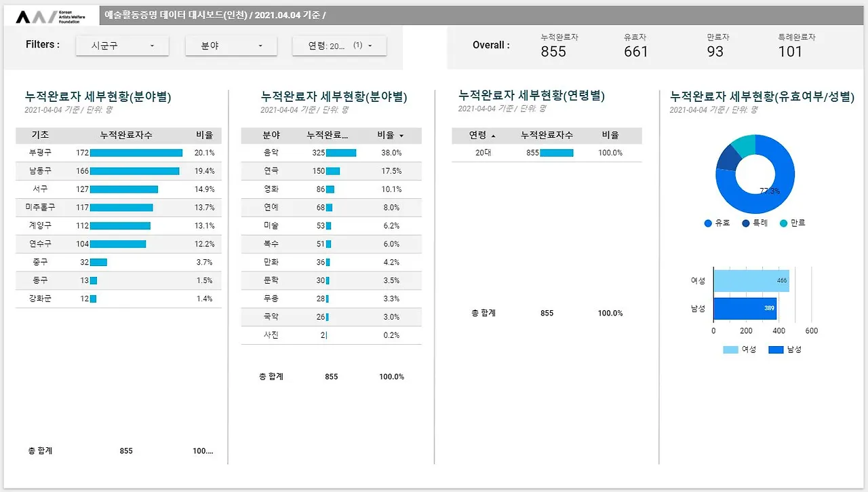Screen dimensions: 868x492
Task: Click the 사진 row name
Action: tap(271, 335)
